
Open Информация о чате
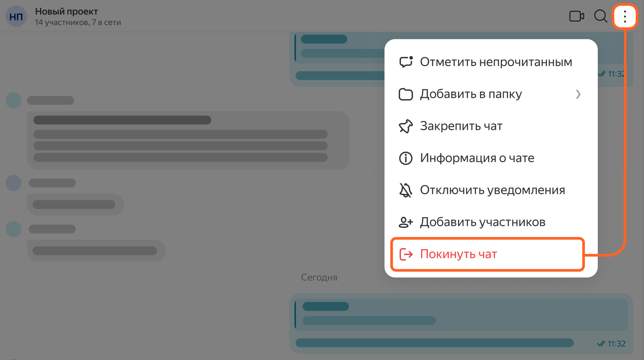477,158
